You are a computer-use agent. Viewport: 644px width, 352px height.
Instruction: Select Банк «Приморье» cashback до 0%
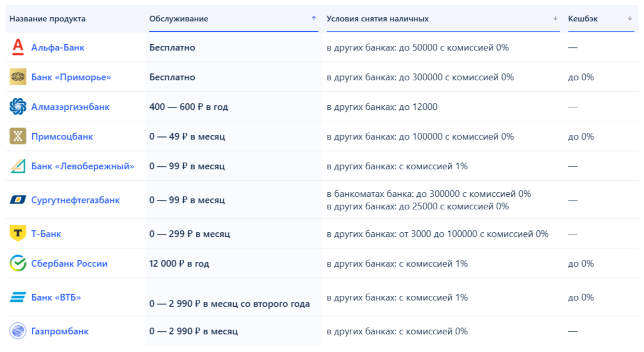coord(581,77)
